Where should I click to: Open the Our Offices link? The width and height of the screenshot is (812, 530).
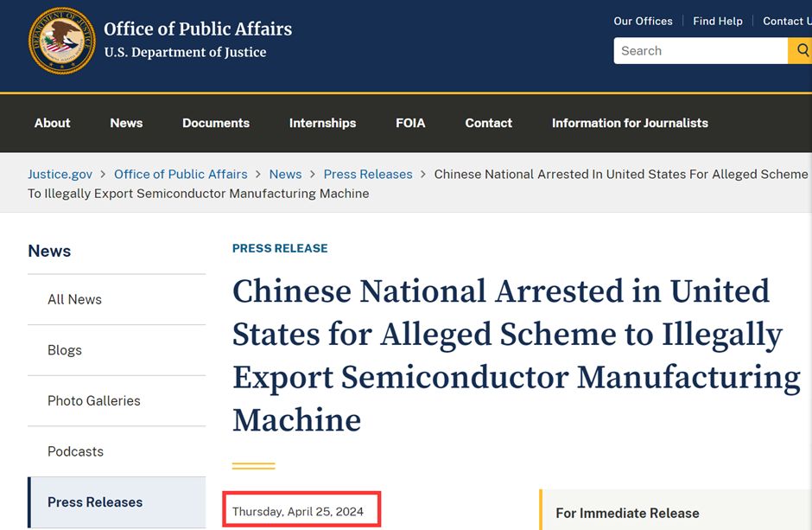tap(643, 21)
